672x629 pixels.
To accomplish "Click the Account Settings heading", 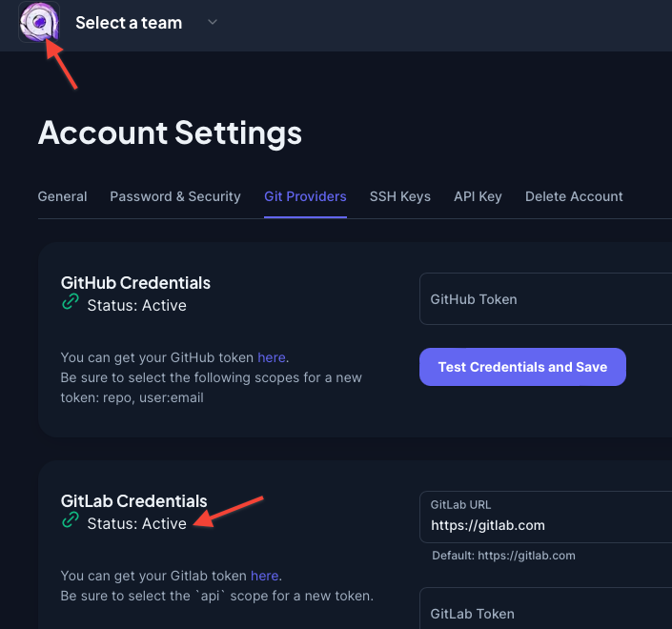I will pos(170,132).
